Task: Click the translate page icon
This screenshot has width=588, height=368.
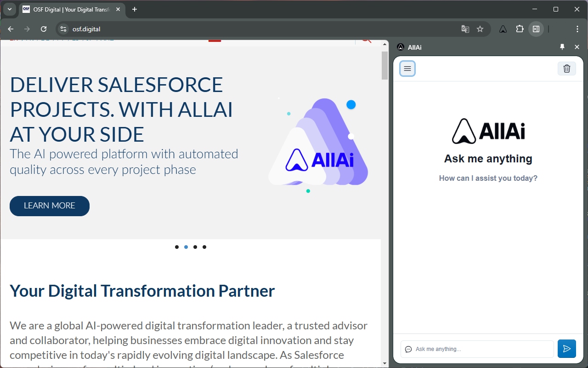Action: (x=465, y=29)
